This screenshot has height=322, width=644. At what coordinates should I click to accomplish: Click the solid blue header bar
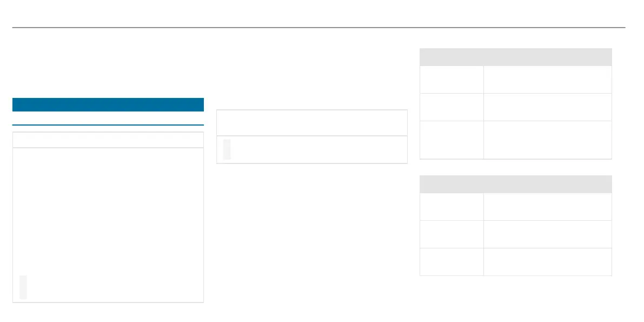point(108,104)
